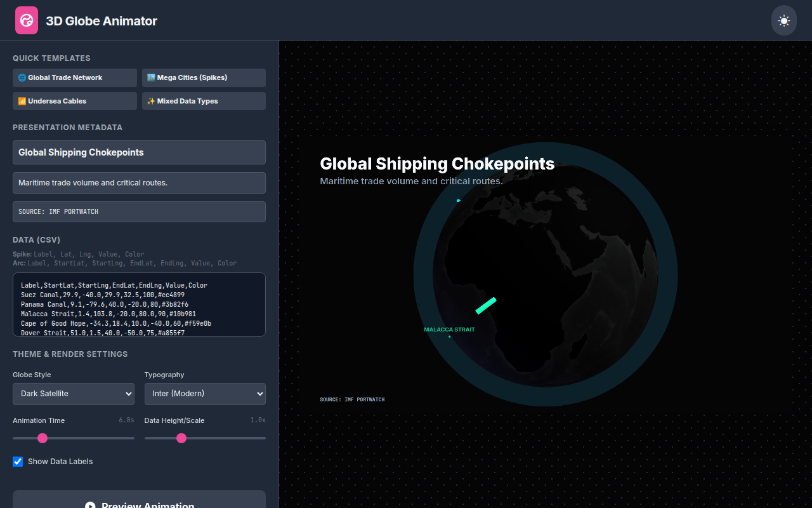This screenshot has height=508, width=812.
Task: Apply the Undersea Cables template
Action: pyautogui.click(x=75, y=101)
